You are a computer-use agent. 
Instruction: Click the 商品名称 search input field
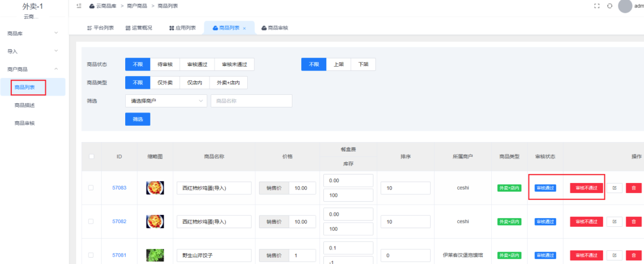pos(251,101)
